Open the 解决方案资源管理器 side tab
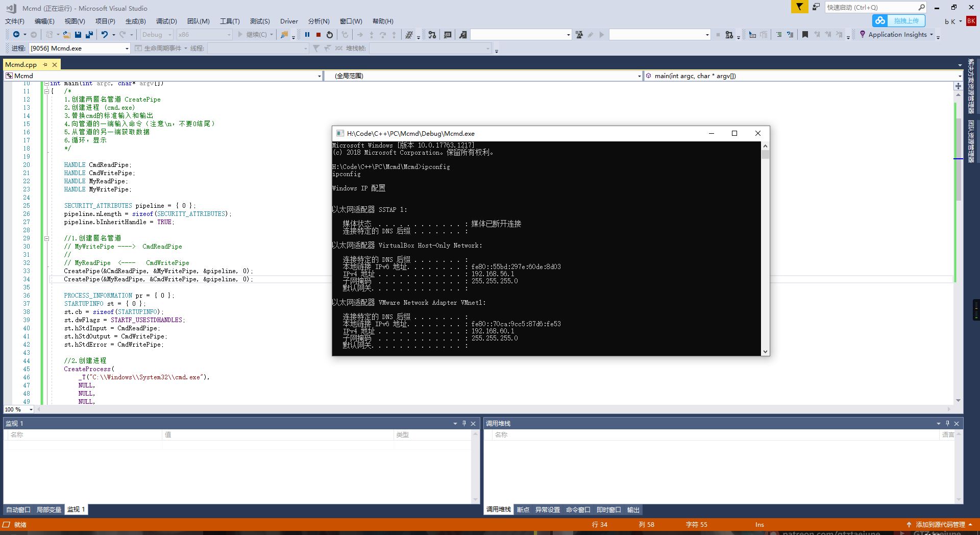The width and height of the screenshot is (980, 535). [x=971, y=86]
